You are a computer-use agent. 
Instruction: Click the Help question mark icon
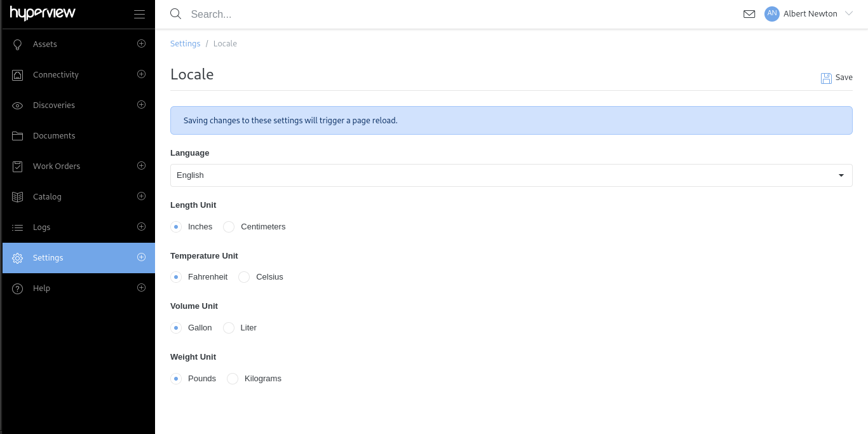[x=18, y=288]
